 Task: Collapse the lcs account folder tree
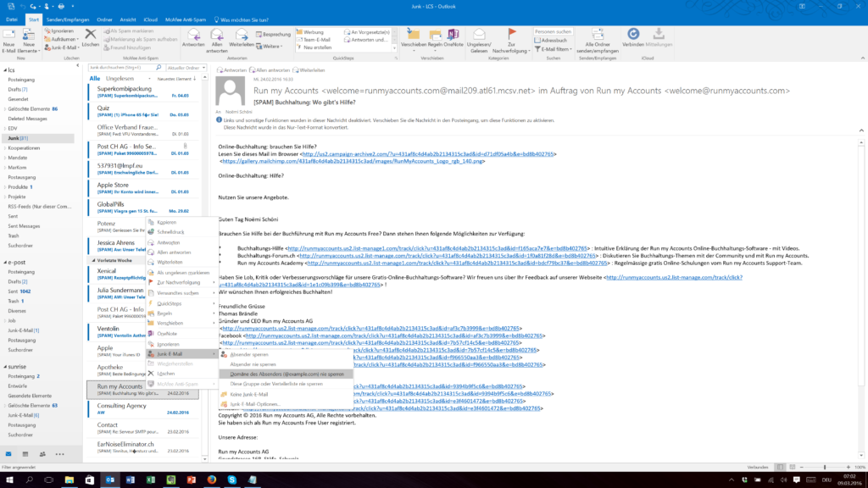(3, 70)
